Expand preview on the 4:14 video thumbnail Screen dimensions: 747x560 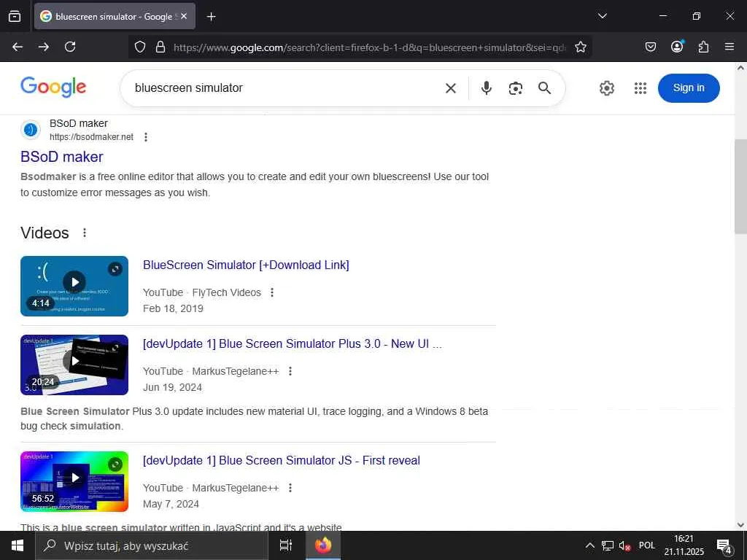(115, 269)
